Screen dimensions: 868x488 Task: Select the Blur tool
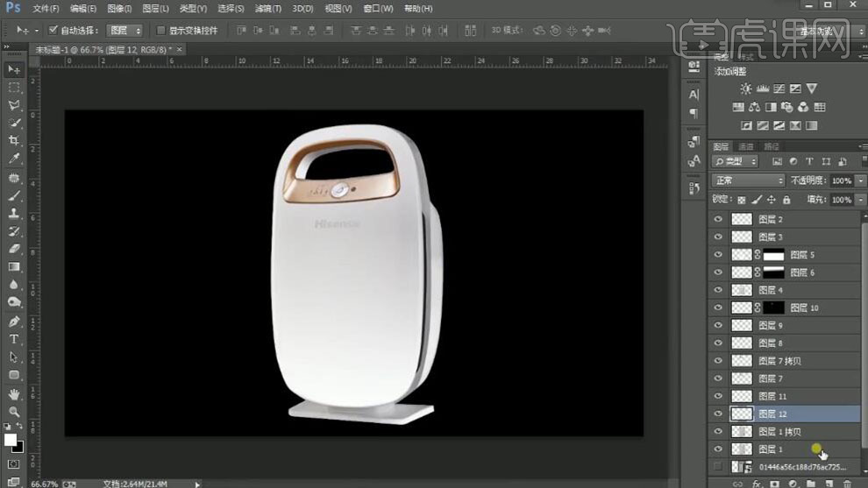(14, 285)
